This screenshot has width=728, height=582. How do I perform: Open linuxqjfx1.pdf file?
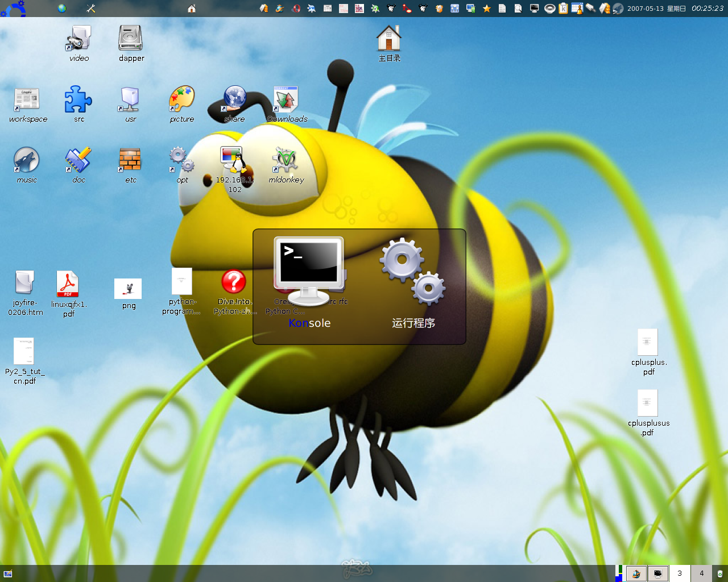coord(68,294)
